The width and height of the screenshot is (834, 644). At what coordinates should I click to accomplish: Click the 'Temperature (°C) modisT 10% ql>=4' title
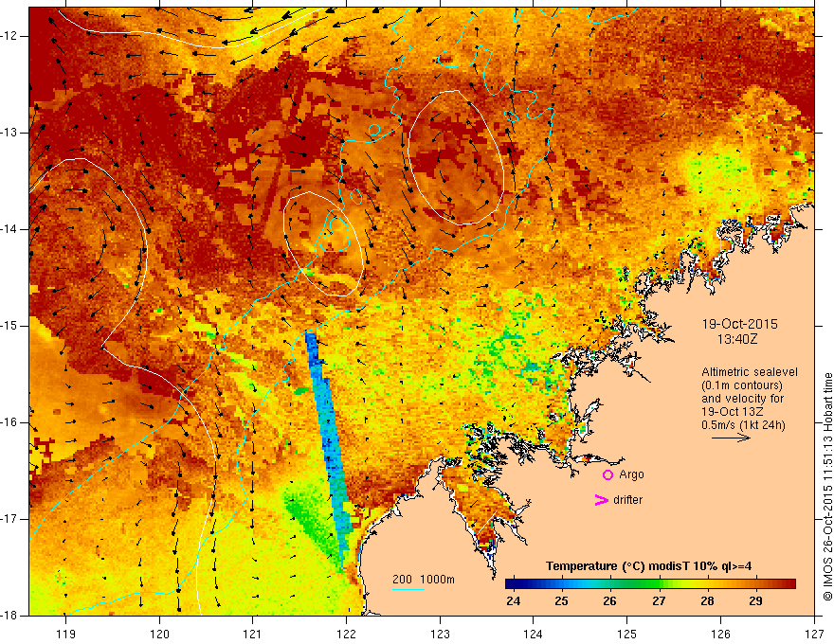[648, 566]
